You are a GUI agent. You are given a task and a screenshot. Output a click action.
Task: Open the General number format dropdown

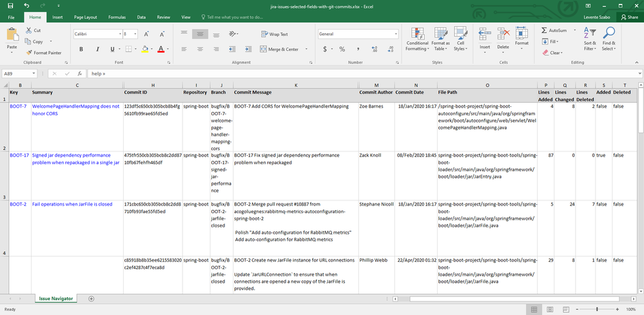click(396, 34)
